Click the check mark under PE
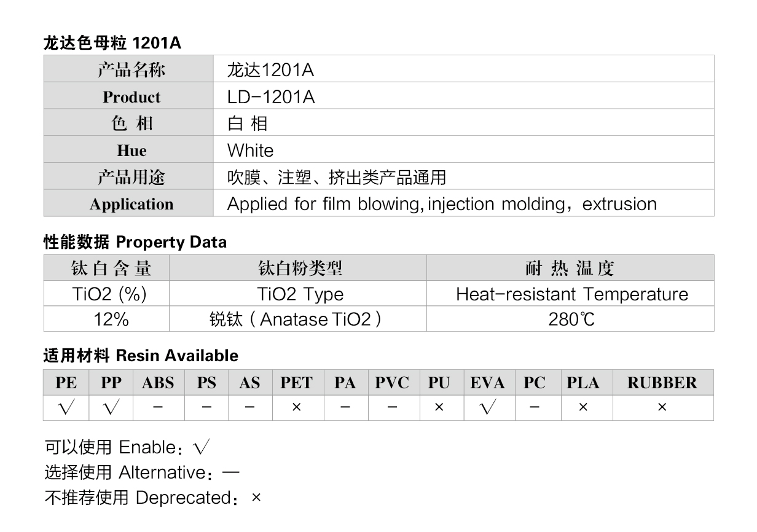The width and height of the screenshot is (757, 532). pos(65,408)
